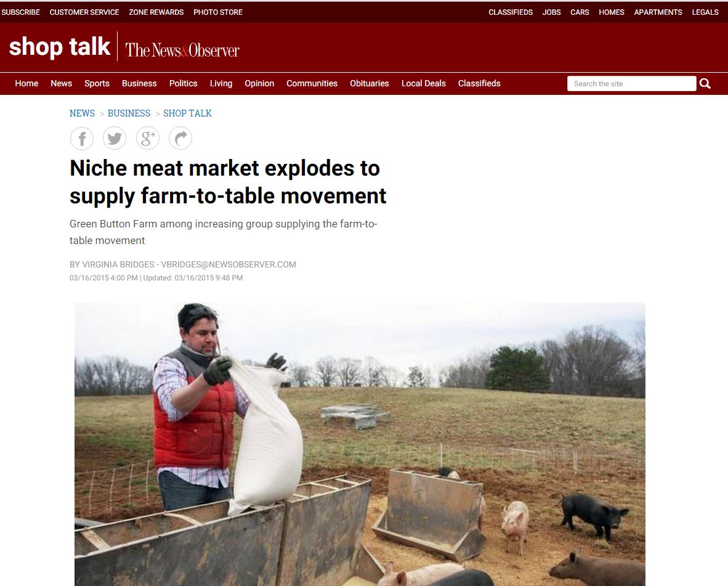Viewport: 728px width, 586px height.
Task: Open the farmer feeding pigs photo
Action: (360, 444)
